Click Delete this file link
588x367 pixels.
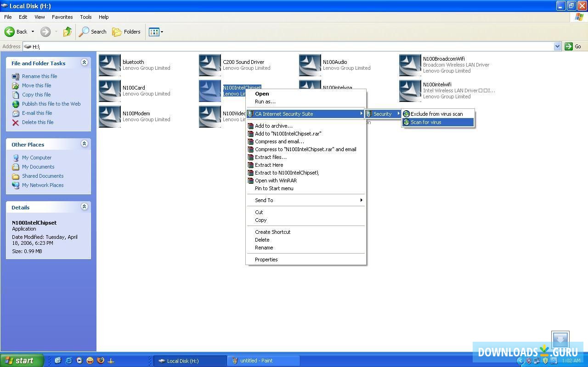38,122
